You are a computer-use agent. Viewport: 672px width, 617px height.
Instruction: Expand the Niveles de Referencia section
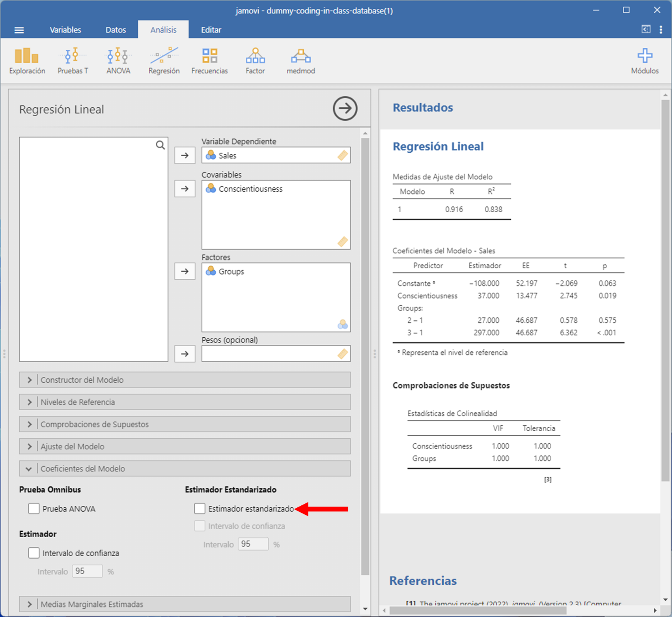[x=185, y=402]
